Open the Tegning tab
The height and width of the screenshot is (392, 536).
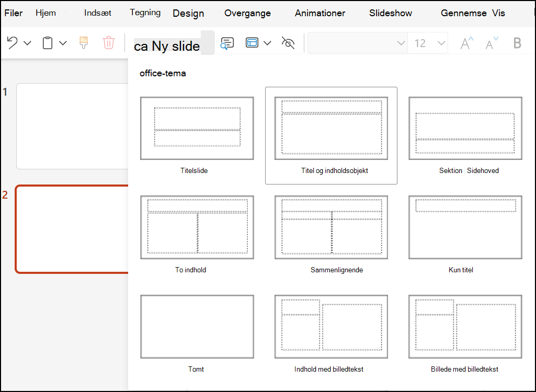tap(145, 13)
